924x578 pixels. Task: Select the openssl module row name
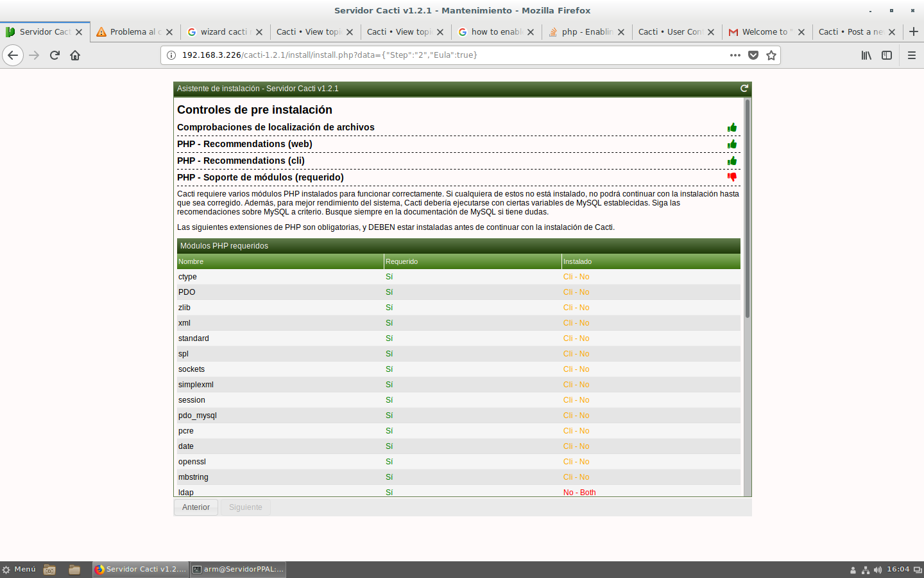tap(192, 462)
